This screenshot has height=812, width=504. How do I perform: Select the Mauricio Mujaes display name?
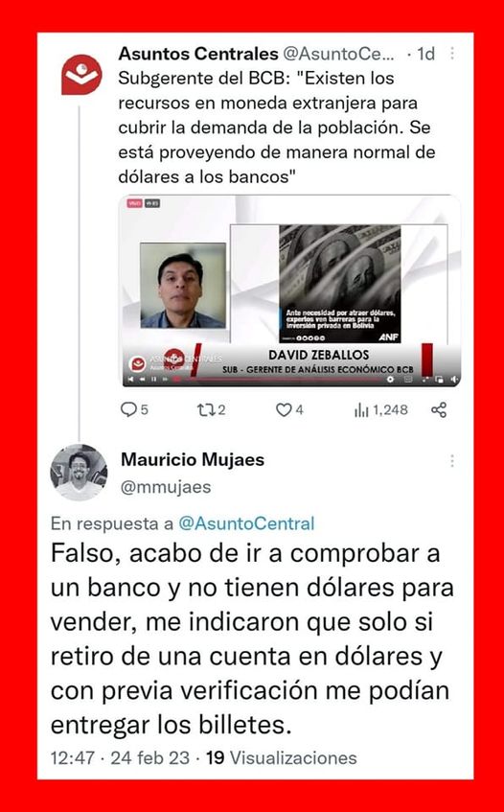coord(193,459)
